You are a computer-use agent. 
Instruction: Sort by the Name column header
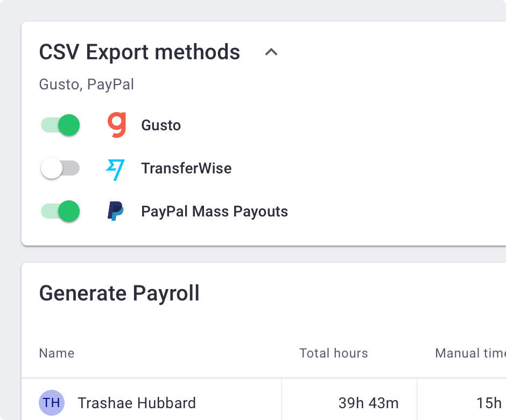point(57,353)
